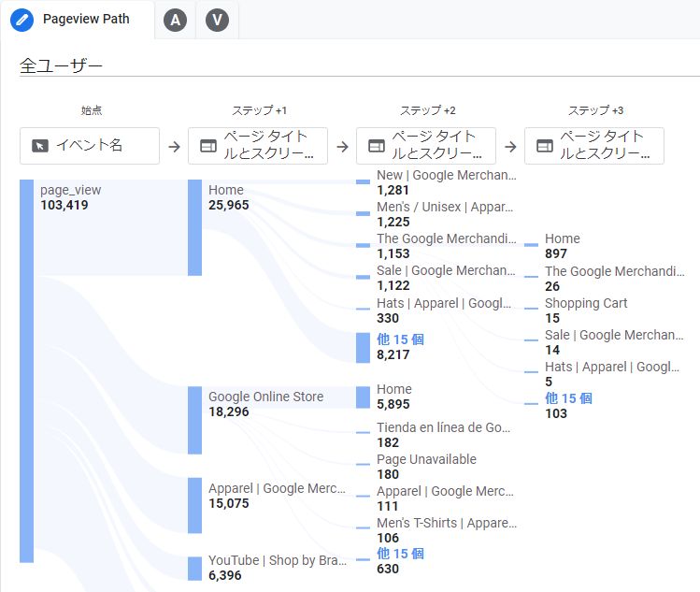
Task: Open the ステップ +3 dimension selector
Action: coord(594,146)
